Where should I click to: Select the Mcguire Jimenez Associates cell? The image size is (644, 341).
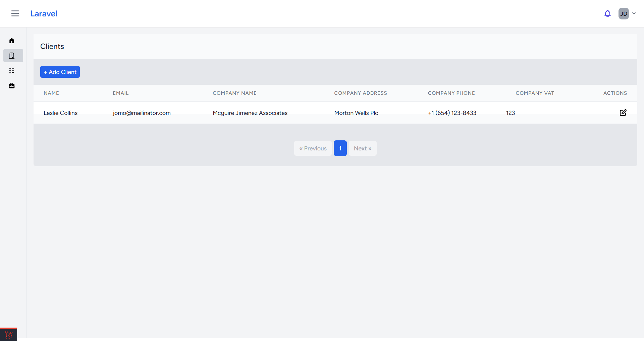click(x=250, y=113)
